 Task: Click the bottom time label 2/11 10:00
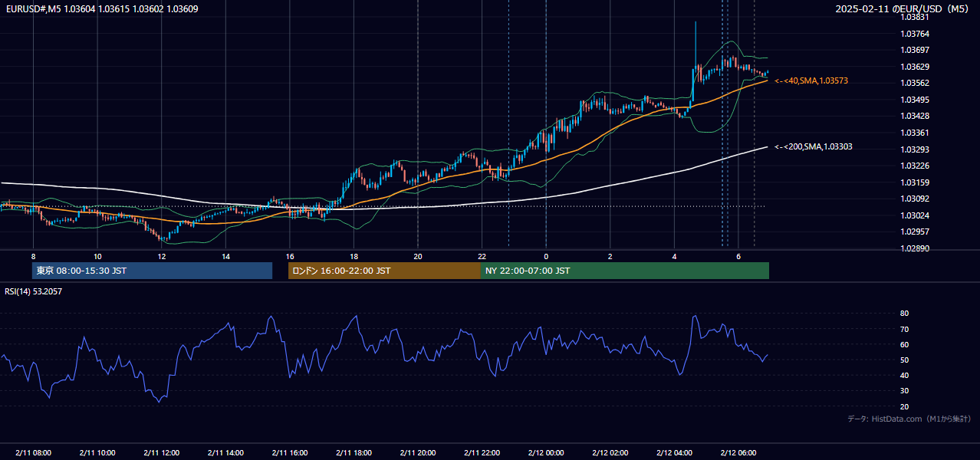coord(97,453)
